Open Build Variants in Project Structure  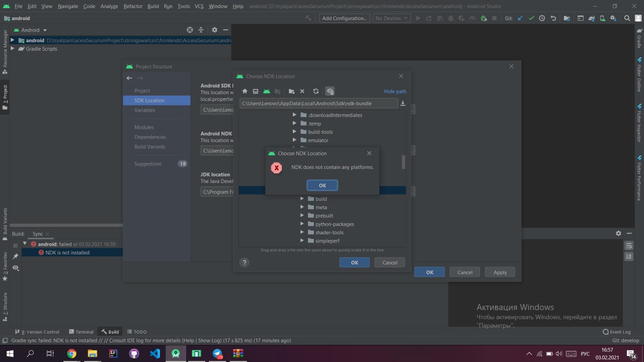click(x=149, y=147)
